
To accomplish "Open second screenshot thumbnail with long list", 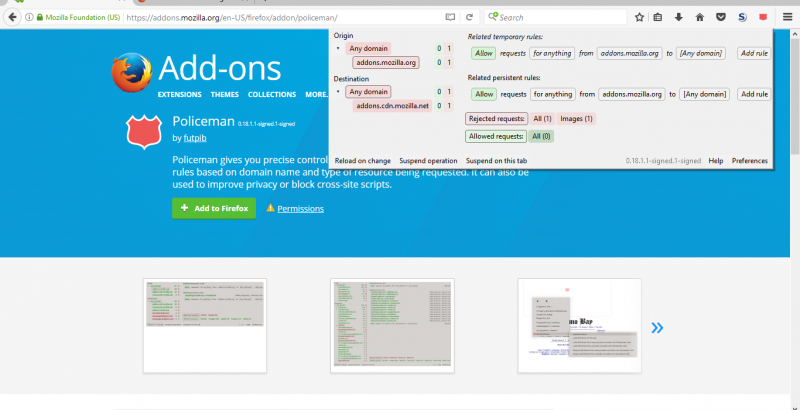I will point(392,325).
